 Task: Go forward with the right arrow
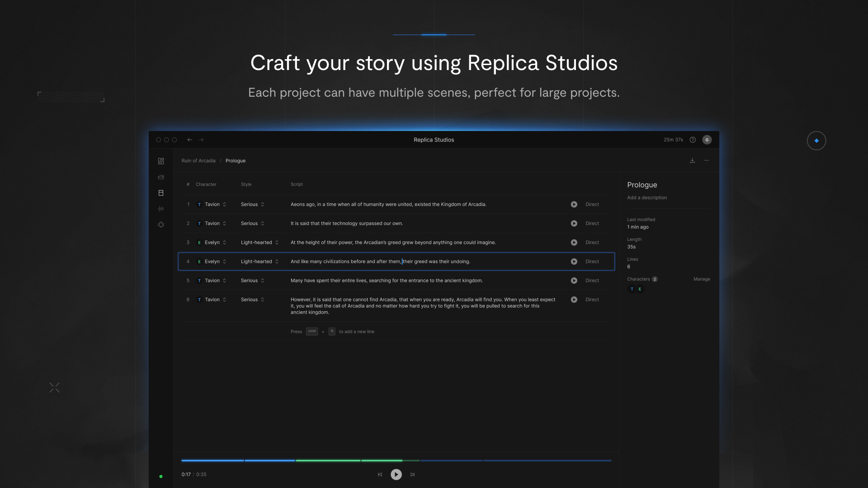(x=201, y=140)
